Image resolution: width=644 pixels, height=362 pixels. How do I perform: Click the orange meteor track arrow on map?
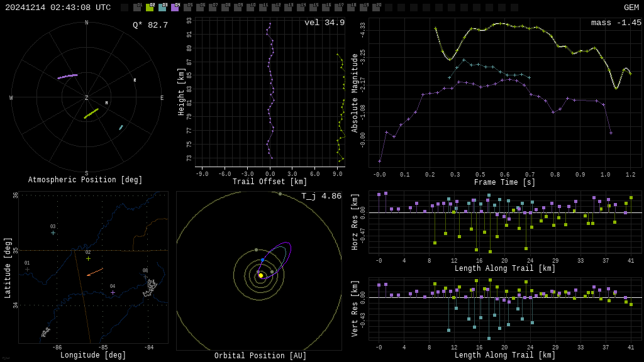coord(94,272)
